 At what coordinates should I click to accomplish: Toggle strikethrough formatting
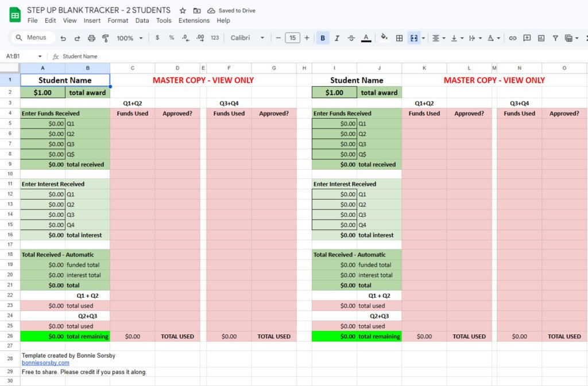352,38
